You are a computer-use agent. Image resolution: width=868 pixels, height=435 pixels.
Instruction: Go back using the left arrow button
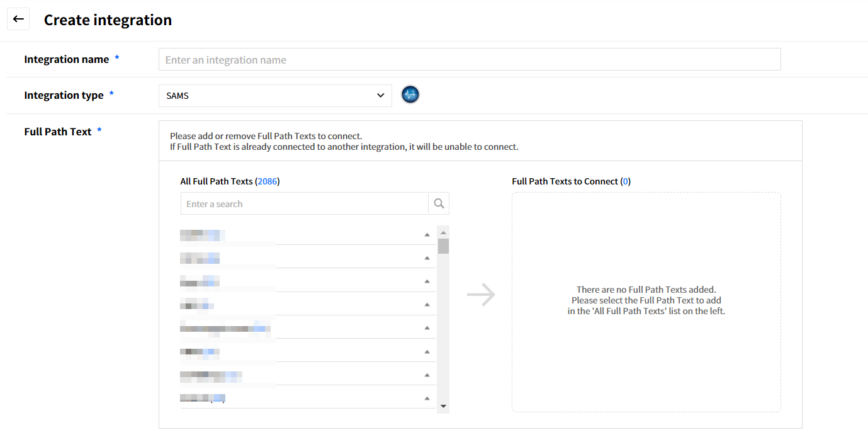point(18,20)
